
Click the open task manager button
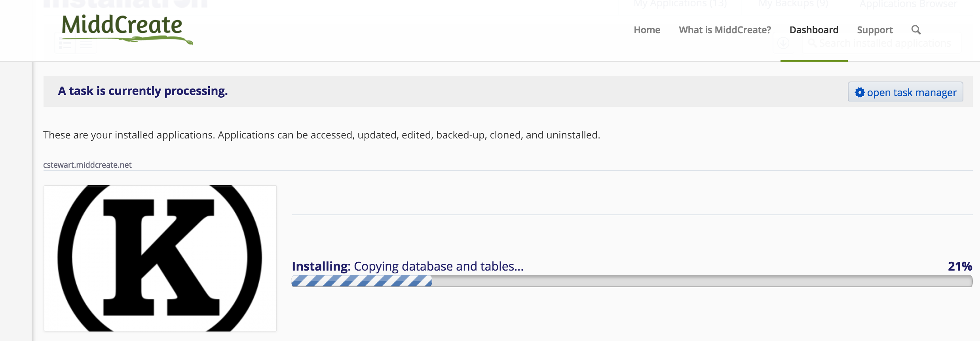[905, 92]
